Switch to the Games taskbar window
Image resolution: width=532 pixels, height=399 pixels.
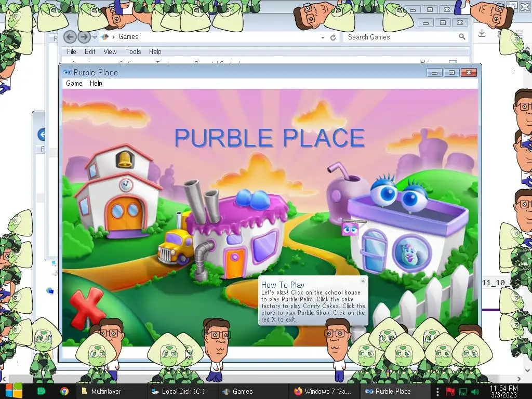[x=253, y=391]
